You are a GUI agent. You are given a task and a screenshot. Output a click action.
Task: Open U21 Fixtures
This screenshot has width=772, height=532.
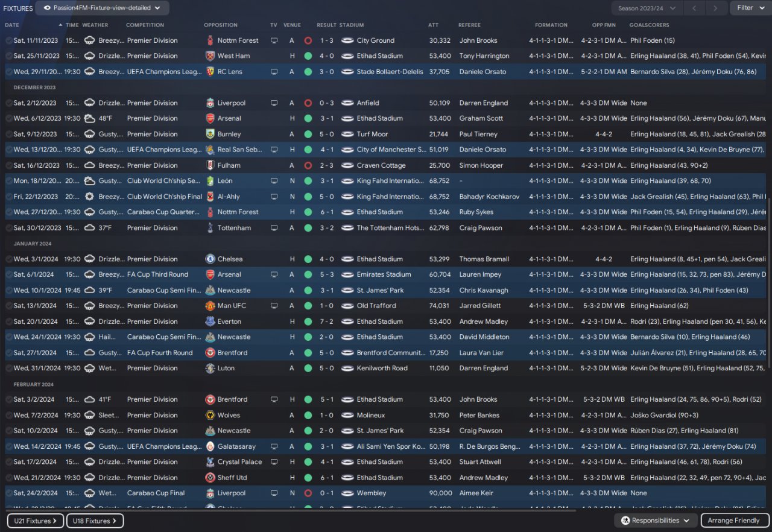coord(35,521)
